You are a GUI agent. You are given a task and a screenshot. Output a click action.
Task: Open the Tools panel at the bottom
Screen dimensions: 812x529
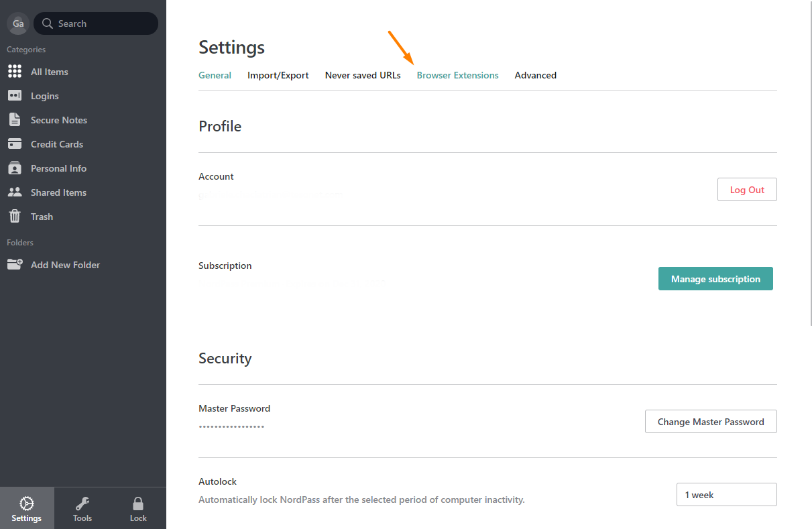82,508
